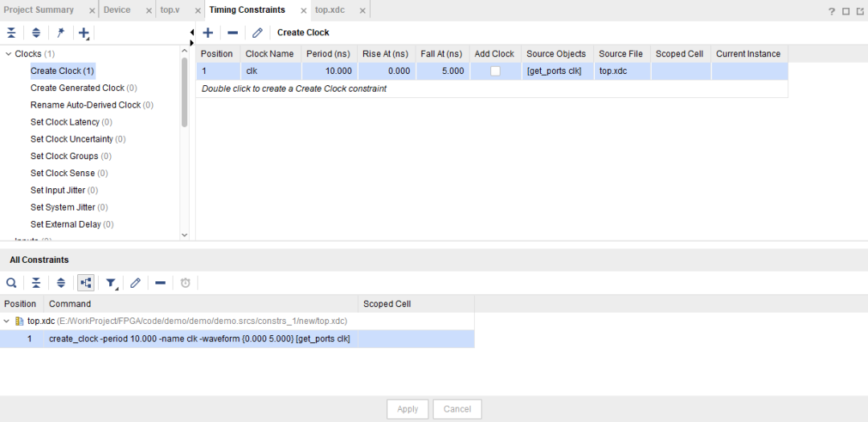
Task: Expand the left tree pane using right splitter arrow
Action: tap(191, 43)
